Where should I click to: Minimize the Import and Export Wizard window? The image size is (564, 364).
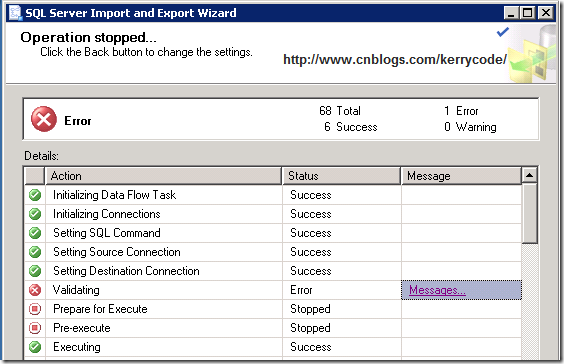tap(511, 13)
